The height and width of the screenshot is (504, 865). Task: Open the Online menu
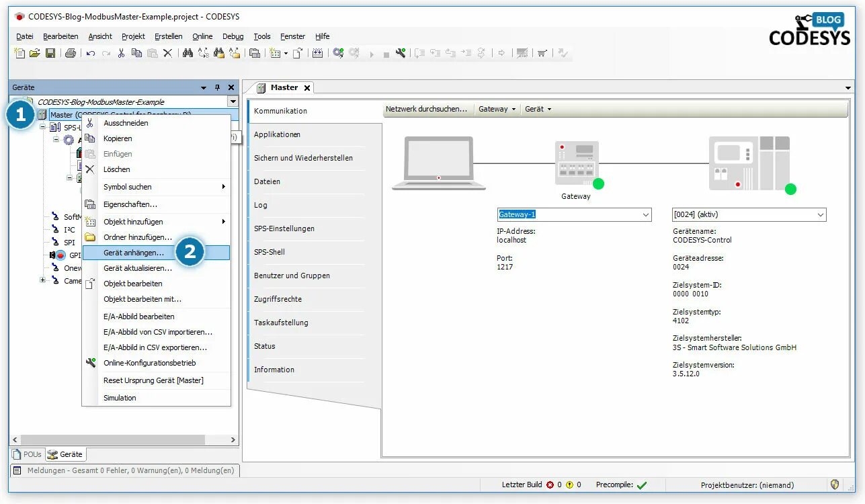click(x=202, y=36)
